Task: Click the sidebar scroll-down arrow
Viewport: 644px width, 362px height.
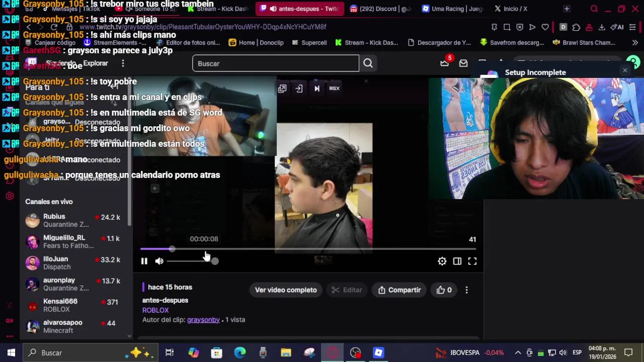Action: (x=129, y=336)
